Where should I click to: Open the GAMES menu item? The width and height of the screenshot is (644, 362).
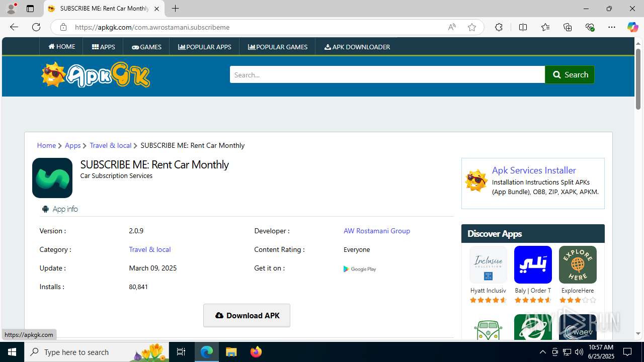(146, 47)
